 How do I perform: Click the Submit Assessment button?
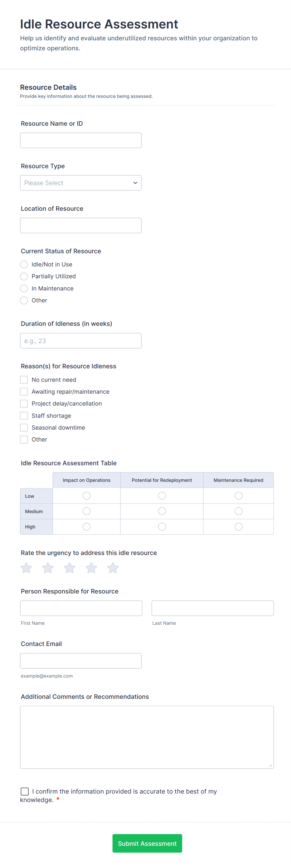coord(147,843)
